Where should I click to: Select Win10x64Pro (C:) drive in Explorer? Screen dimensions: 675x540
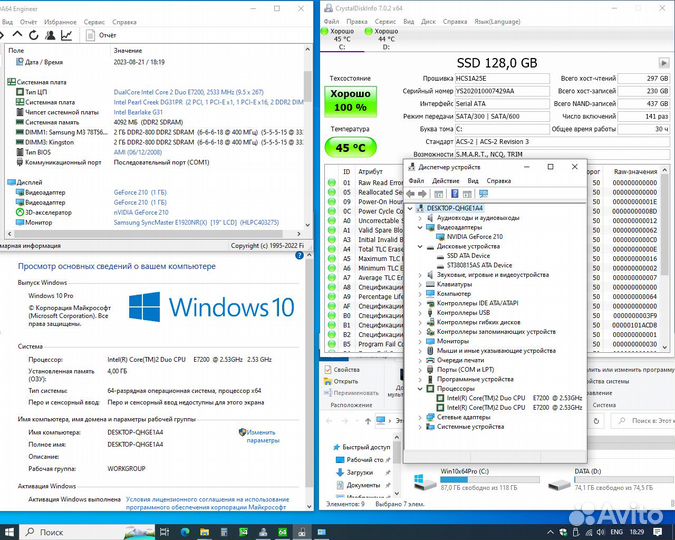pos(476,480)
